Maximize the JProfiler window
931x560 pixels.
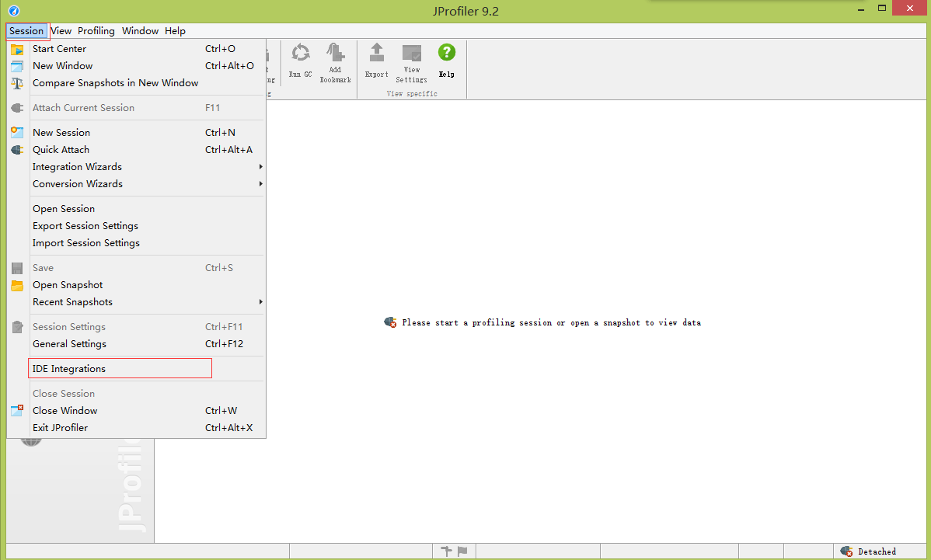[x=882, y=9]
